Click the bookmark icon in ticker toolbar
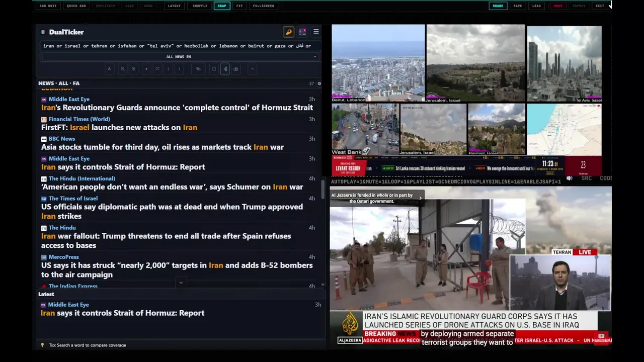Image resolution: width=644 pixels, height=362 pixels. point(214,69)
